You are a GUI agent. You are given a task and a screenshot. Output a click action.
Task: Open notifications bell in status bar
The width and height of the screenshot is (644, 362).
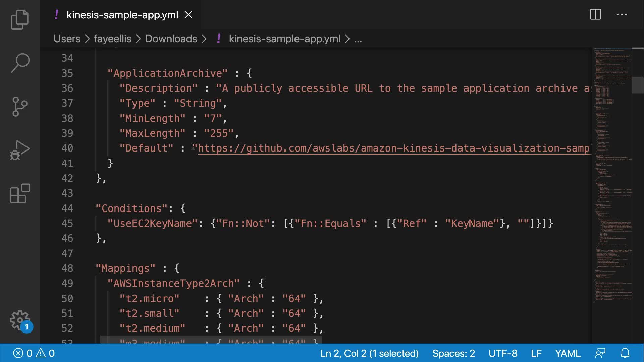[x=625, y=353]
